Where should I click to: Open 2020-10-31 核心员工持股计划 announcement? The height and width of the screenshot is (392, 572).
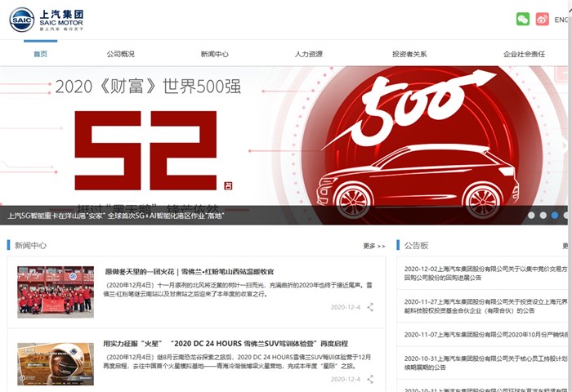click(x=486, y=363)
